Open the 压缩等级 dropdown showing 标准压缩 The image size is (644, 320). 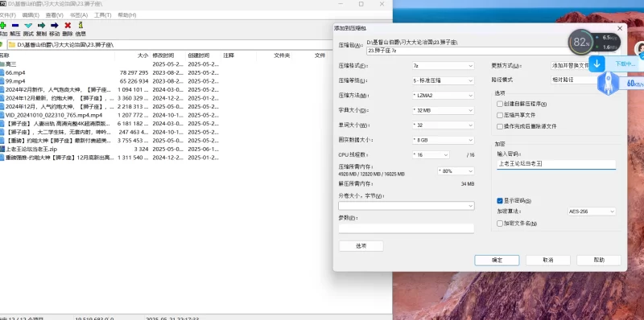(x=443, y=80)
